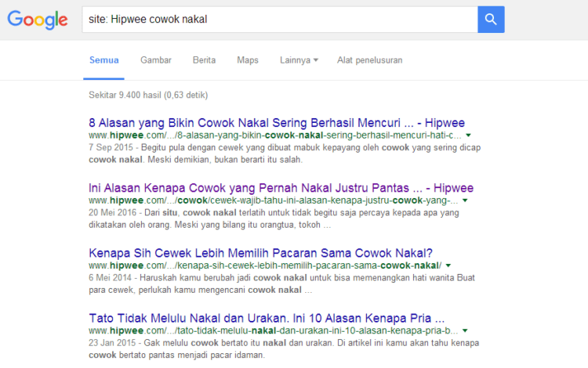The image size is (588, 368).
Task: Expand the arrow beside the 8-alasan-yang-bikin URL
Action: point(468,135)
